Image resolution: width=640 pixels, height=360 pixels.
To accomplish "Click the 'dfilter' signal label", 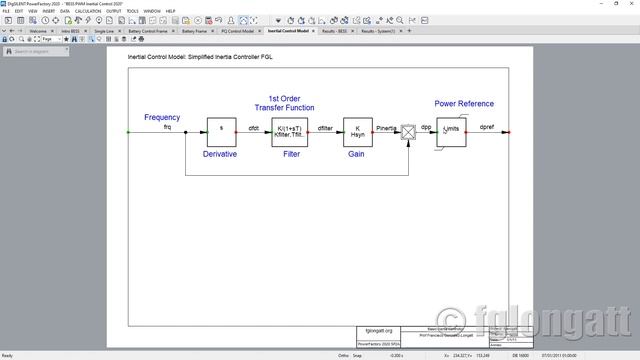I will (x=325, y=128).
